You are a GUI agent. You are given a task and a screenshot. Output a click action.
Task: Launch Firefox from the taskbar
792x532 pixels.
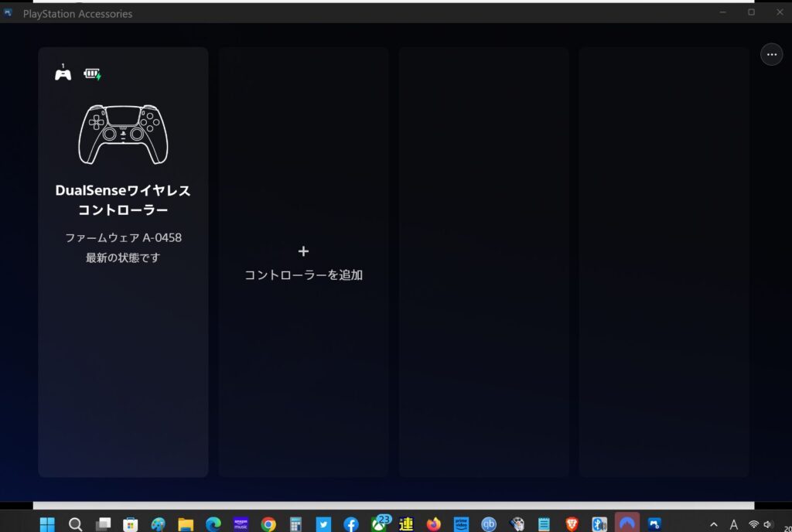click(x=433, y=524)
